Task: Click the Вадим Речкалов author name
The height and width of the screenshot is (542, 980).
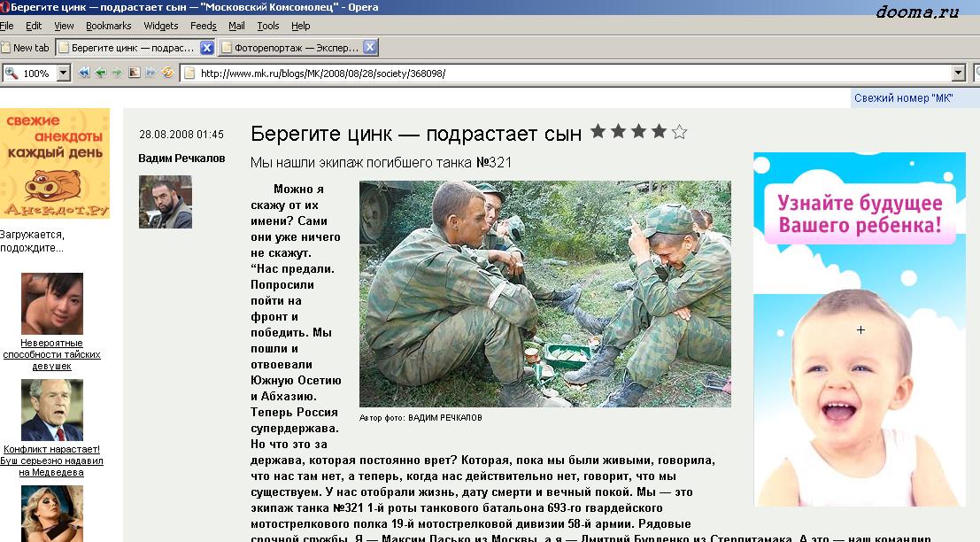Action: [x=181, y=159]
